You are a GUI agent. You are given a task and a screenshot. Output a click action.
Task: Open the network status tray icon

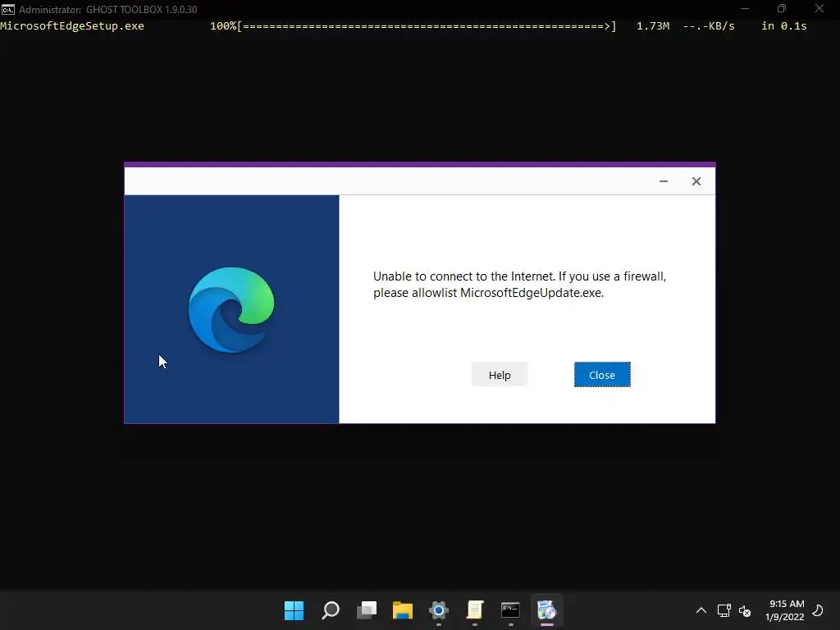(724, 610)
